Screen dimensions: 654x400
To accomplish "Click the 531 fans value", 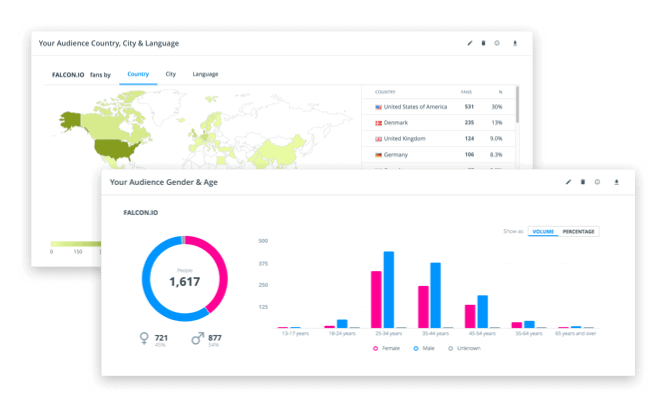I will 469,107.
